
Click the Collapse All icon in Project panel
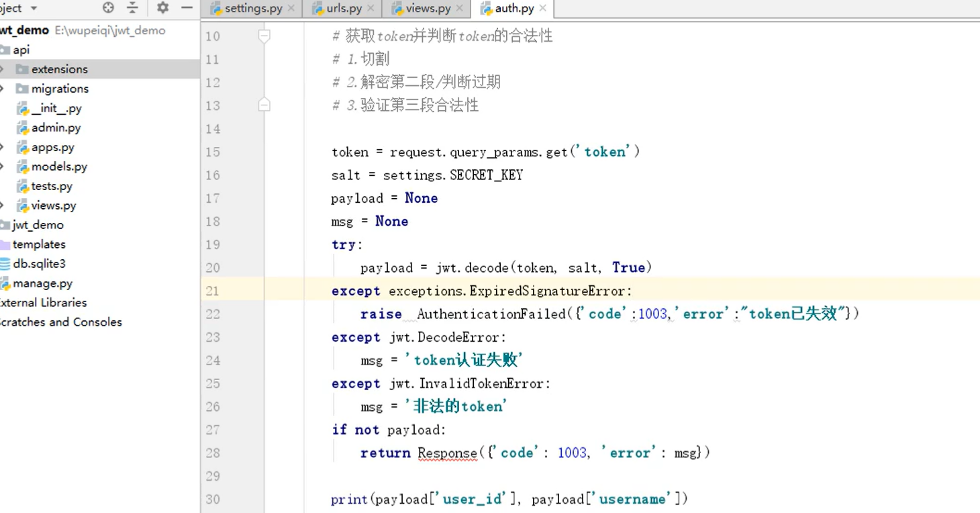[132, 8]
